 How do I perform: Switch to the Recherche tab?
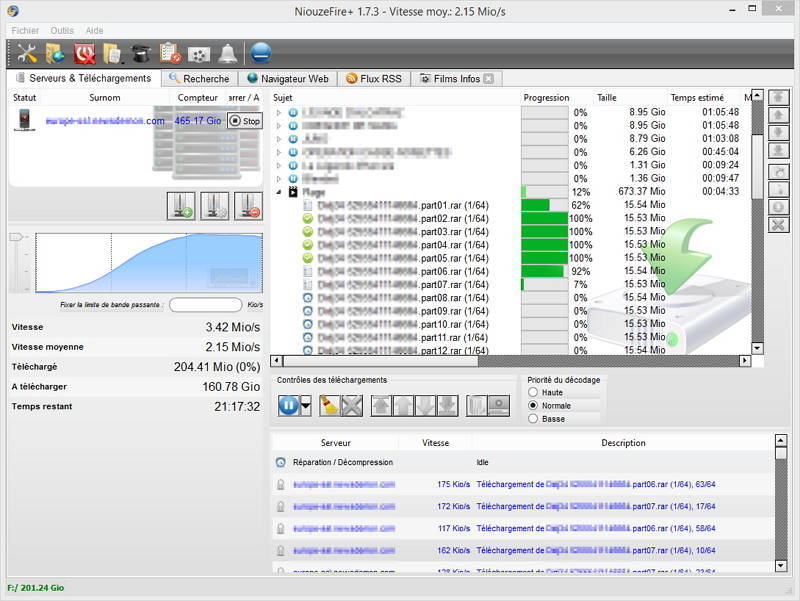pyautogui.click(x=199, y=79)
